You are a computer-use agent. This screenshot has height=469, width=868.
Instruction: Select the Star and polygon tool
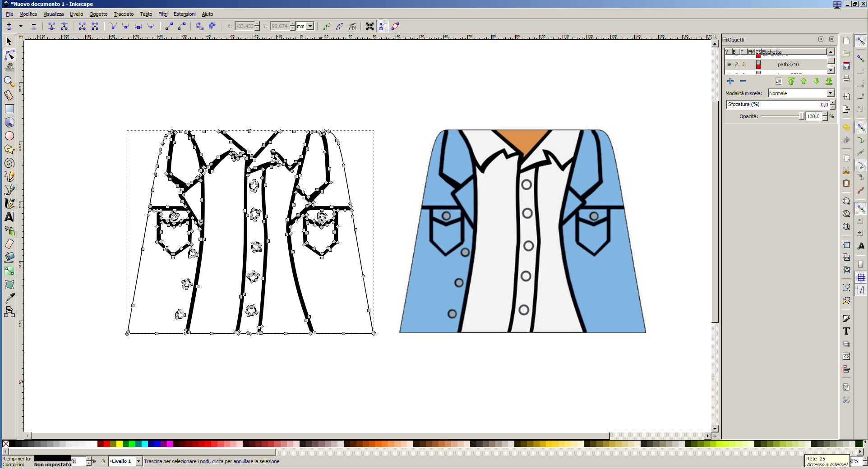coord(9,149)
